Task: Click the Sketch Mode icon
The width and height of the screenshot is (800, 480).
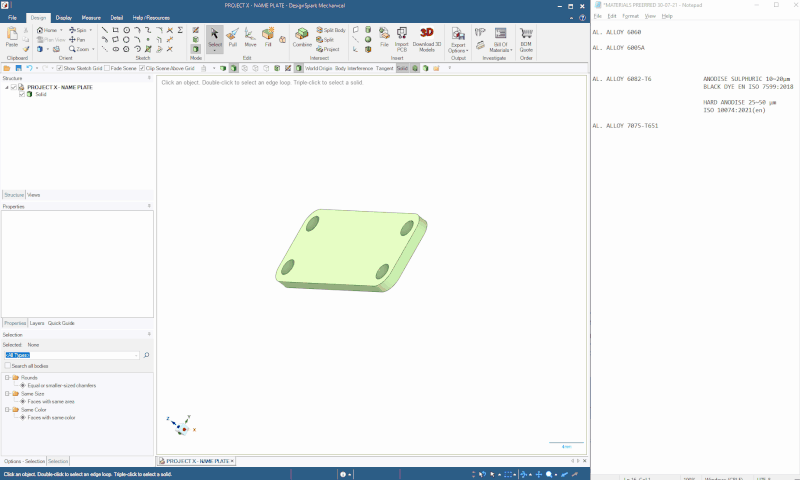Action: tap(195, 30)
